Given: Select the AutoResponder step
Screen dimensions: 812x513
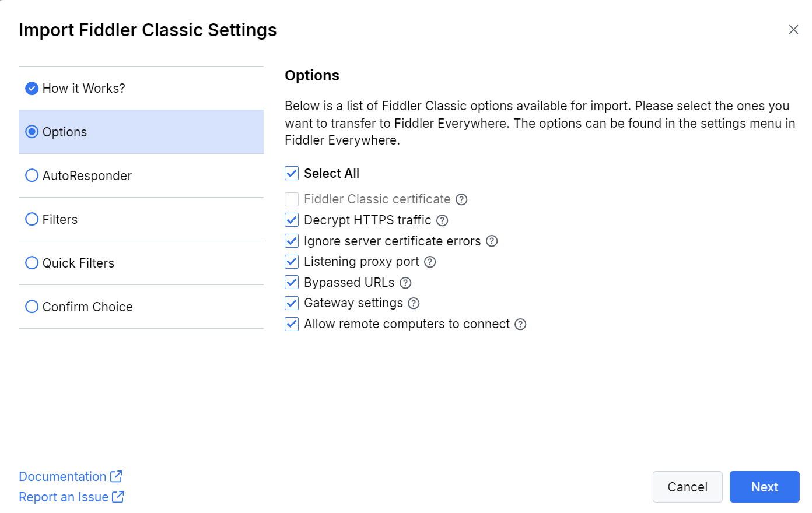Looking at the screenshot, I should 87,175.
